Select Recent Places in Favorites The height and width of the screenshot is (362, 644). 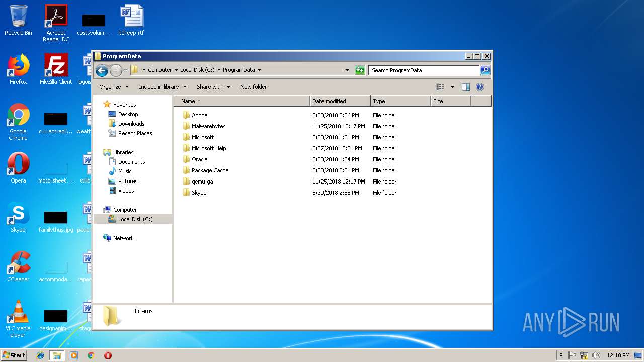click(x=135, y=133)
